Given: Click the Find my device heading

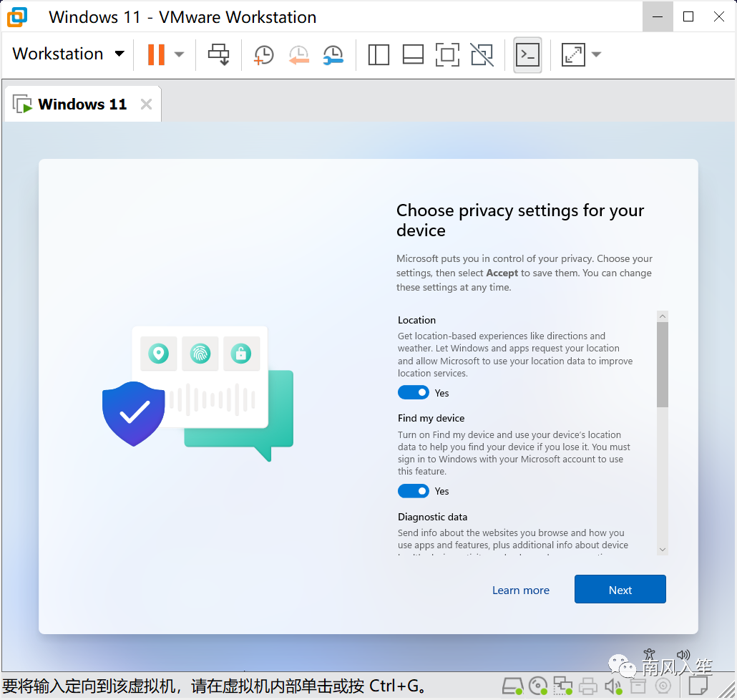Looking at the screenshot, I should coord(431,419).
